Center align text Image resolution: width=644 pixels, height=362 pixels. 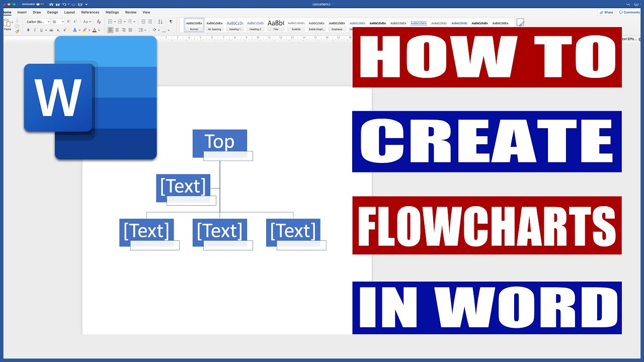[x=117, y=30]
